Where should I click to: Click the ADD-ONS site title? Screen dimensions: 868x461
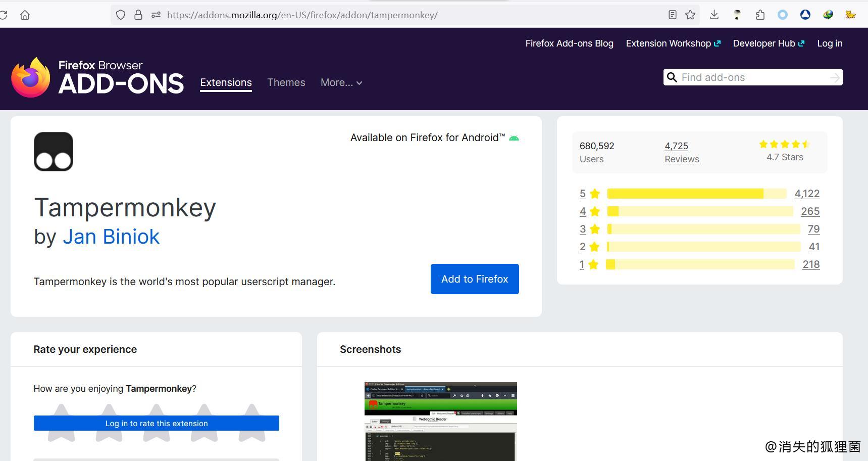[121, 84]
